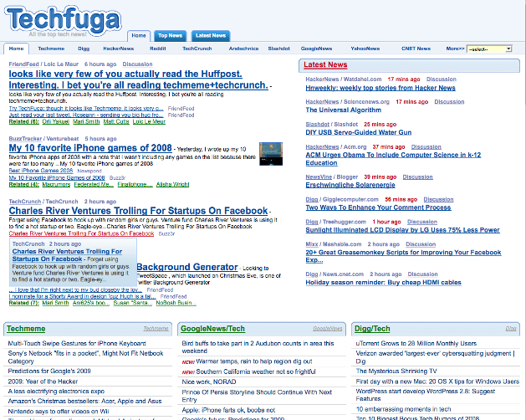526x420 pixels.
Task: Open the HackerNews source tab
Action: point(119,49)
